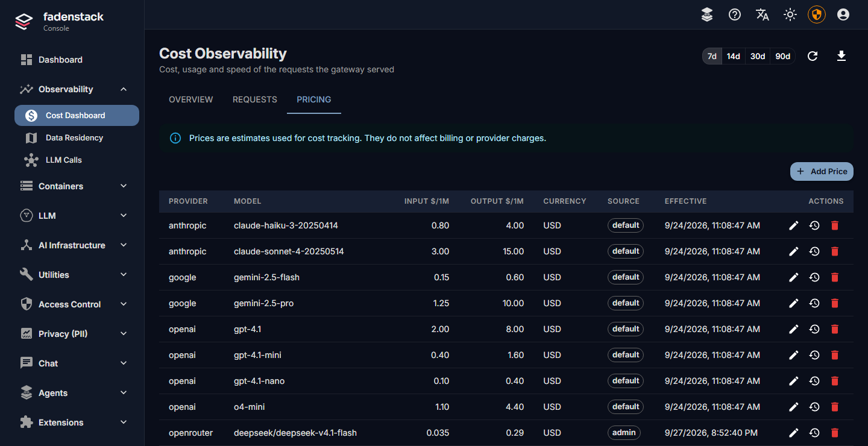Select the 30d time range
Screen dimensions: 868x446
click(x=758, y=56)
